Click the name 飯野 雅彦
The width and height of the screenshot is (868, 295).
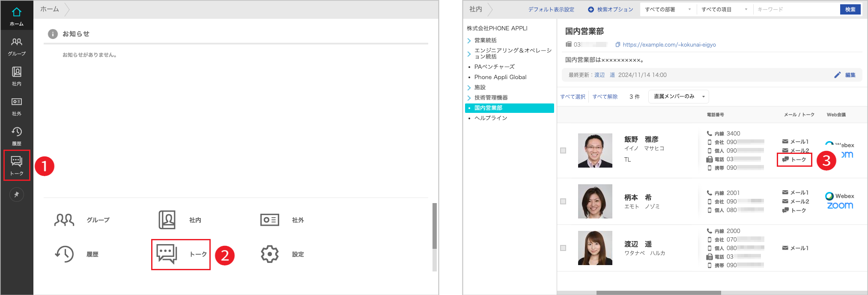pos(641,139)
